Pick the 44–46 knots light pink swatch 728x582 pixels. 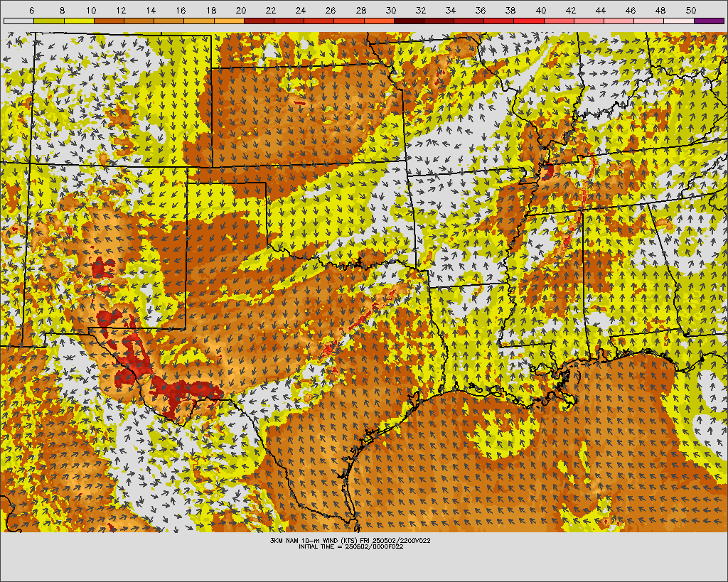click(x=619, y=21)
